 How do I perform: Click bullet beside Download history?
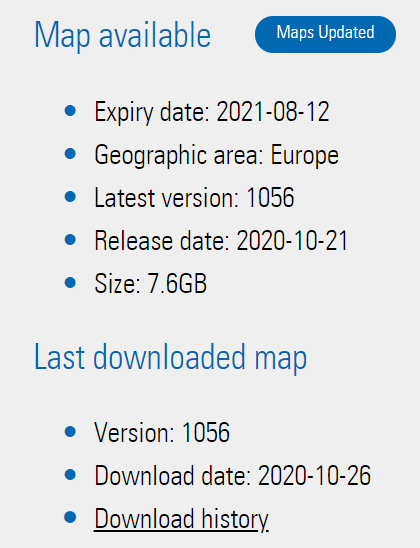70,517
